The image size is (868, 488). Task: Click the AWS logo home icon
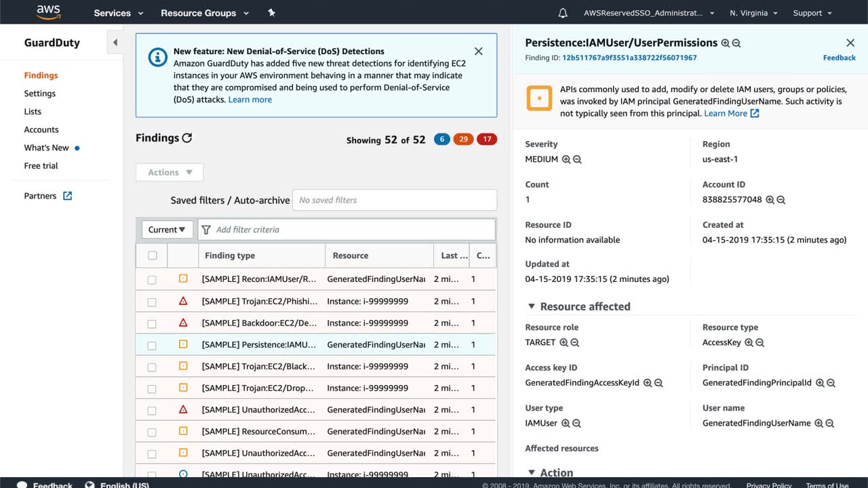[x=49, y=12]
